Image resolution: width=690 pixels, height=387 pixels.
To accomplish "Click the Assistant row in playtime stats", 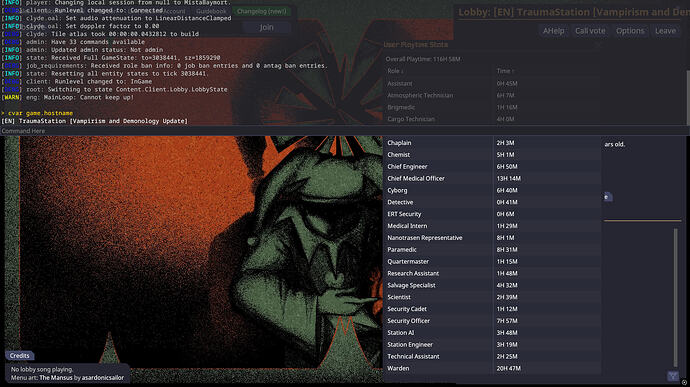I will [x=492, y=84].
